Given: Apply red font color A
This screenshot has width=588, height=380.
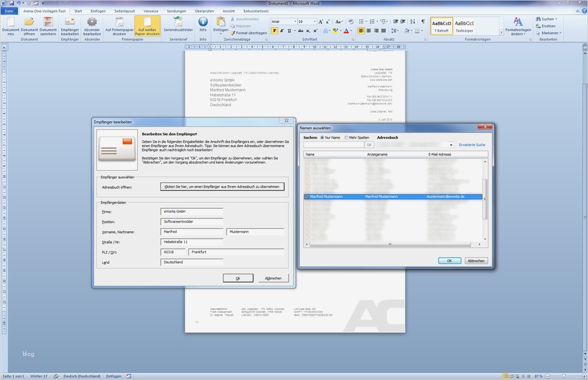Looking at the screenshot, I should (346, 31).
